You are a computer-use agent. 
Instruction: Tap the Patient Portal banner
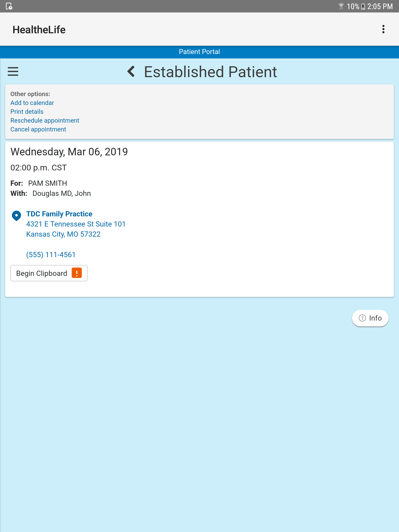click(199, 52)
